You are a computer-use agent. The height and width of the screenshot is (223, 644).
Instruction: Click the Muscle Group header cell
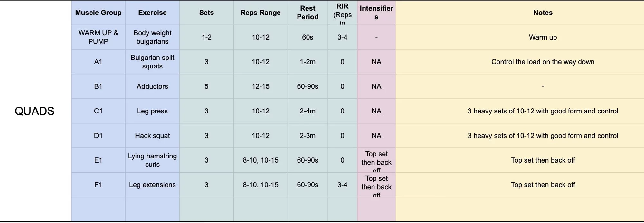98,13
